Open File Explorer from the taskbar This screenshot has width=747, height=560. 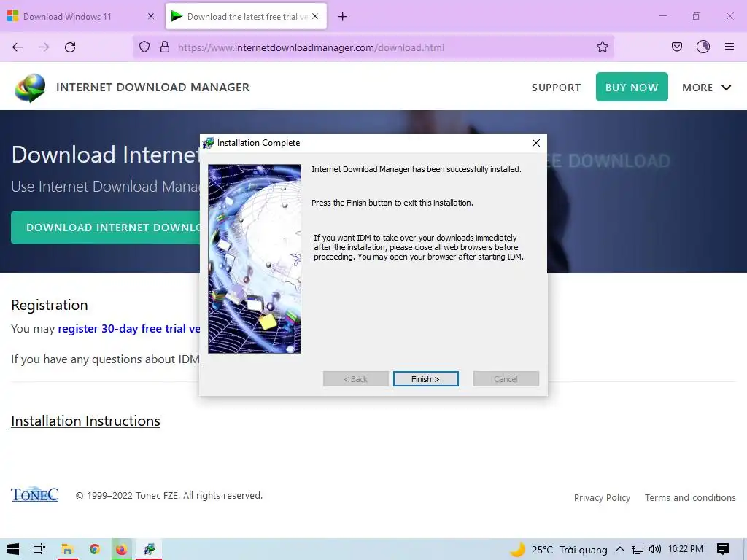[x=67, y=549]
